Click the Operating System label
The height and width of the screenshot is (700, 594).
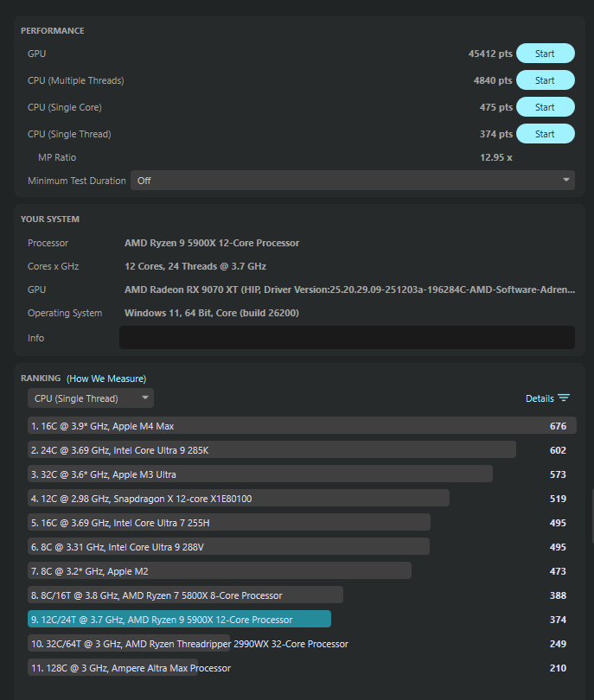(65, 313)
